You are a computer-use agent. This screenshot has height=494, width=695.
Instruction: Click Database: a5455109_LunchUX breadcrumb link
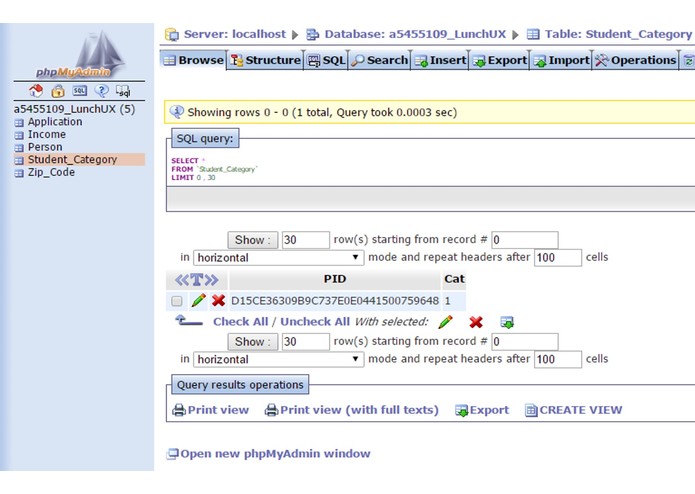415,34
